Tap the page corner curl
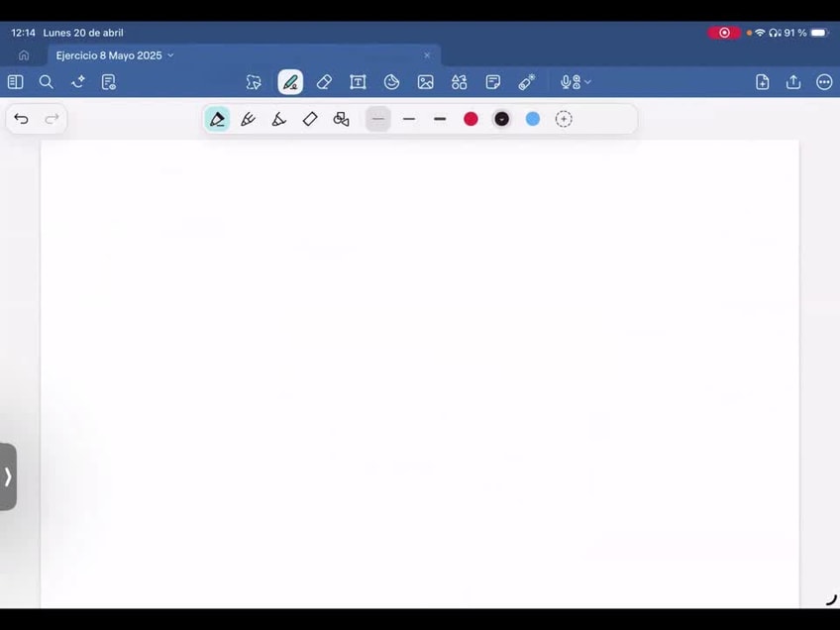Screen dimensions: 840x630 click(831, 600)
